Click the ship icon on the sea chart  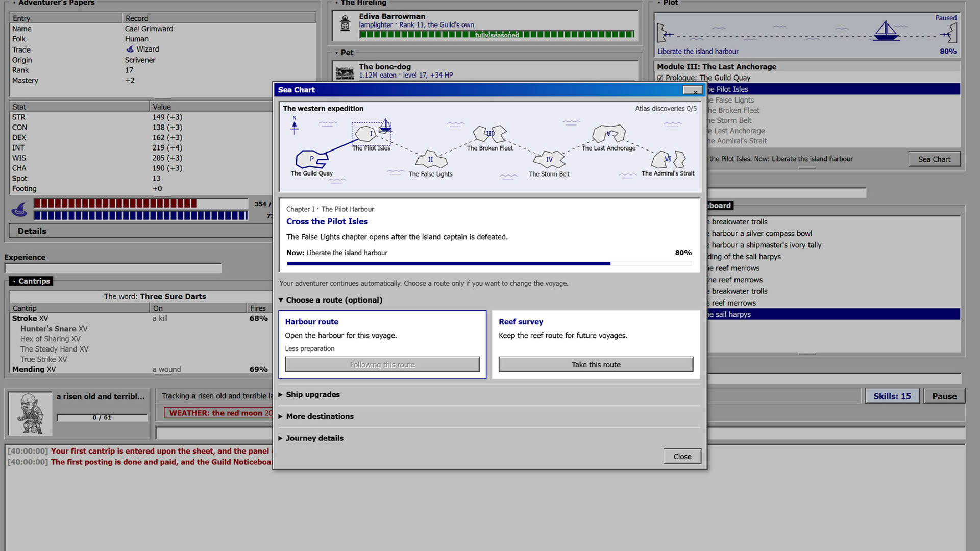[x=385, y=126]
